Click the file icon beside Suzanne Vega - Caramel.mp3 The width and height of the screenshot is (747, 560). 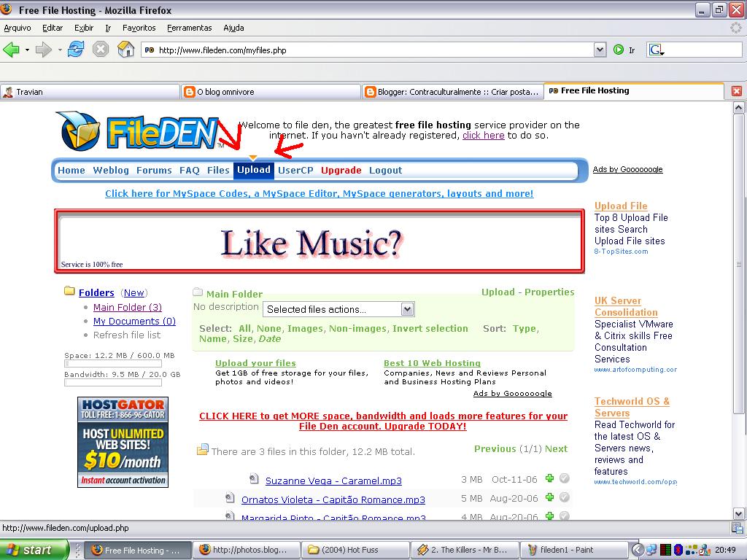tap(255, 478)
